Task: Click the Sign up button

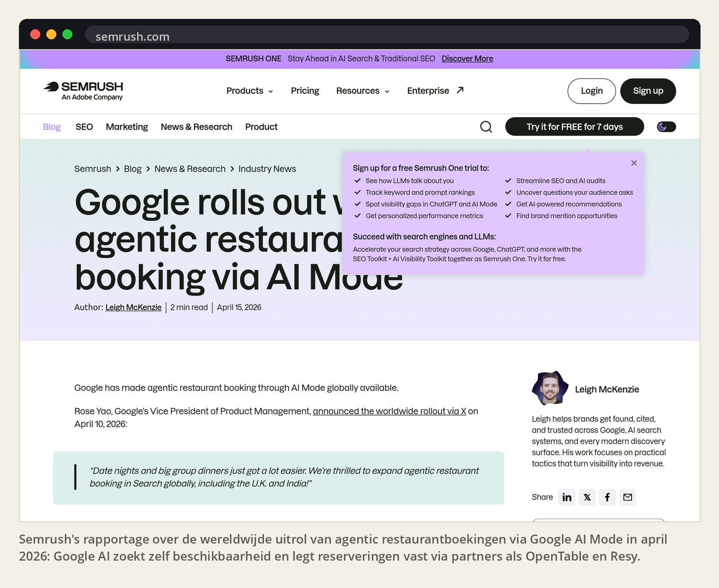Action: pos(648,91)
